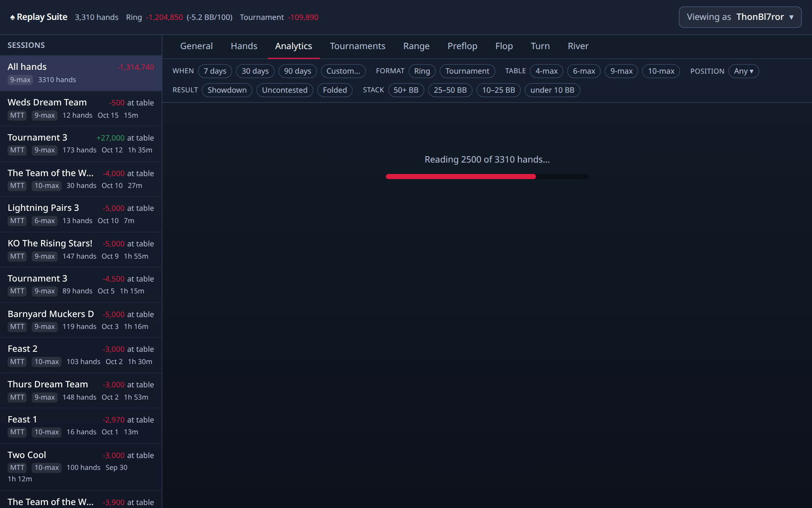The width and height of the screenshot is (812, 508).
Task: Filter by under 10 BB stack
Action: click(552, 90)
